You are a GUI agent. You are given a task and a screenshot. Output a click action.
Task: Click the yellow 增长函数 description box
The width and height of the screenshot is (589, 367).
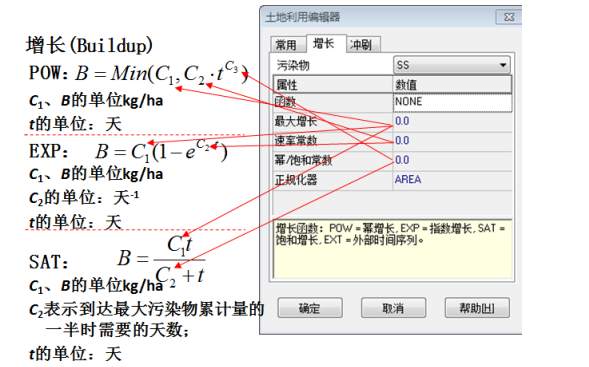pos(393,249)
